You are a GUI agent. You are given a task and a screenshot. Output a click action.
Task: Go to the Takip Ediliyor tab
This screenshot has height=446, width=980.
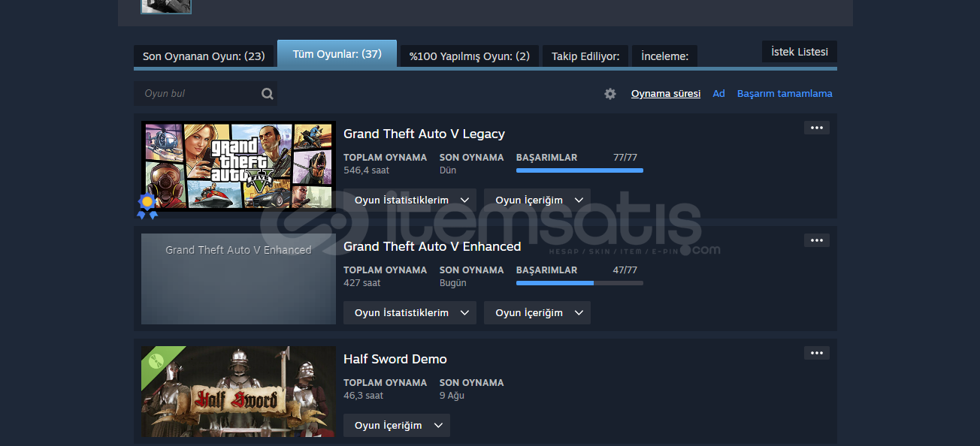[585, 56]
